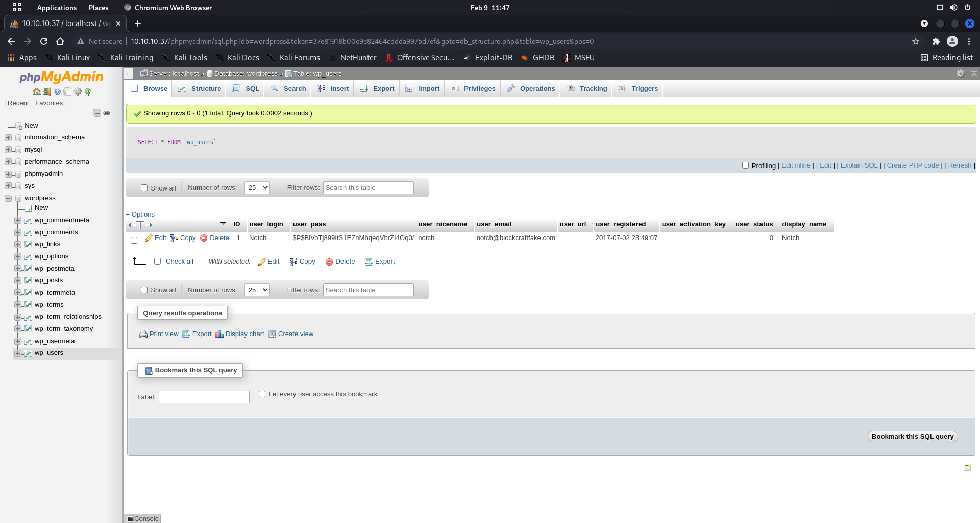Click the navigation panel settings gear icon
The image size is (980, 523).
pyautogui.click(x=78, y=91)
